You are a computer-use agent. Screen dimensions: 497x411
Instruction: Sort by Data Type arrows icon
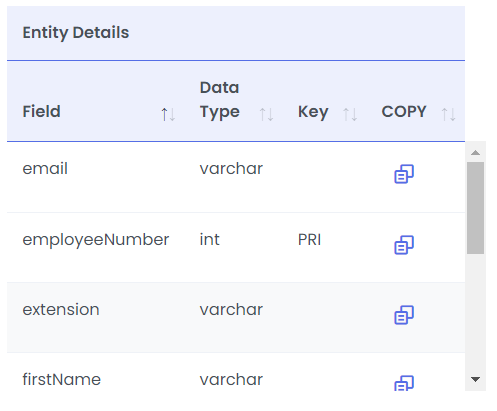[266, 114]
